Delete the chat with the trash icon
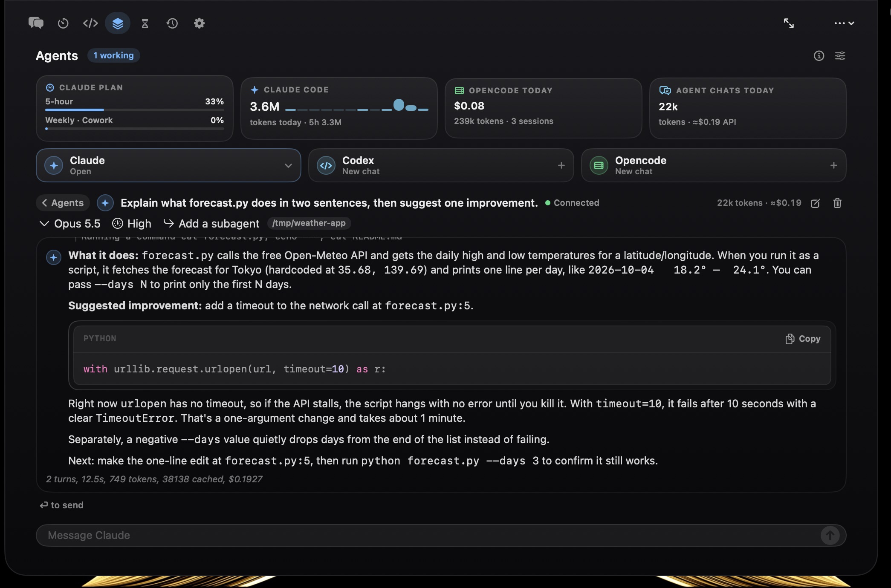891x588 pixels. coord(837,203)
